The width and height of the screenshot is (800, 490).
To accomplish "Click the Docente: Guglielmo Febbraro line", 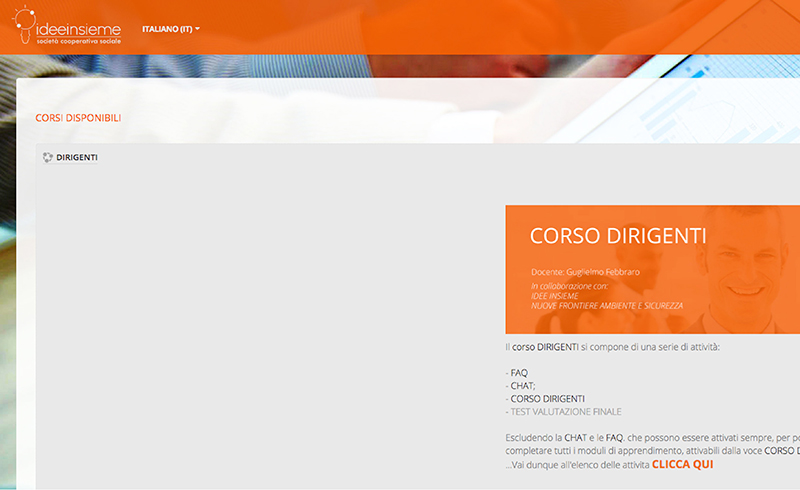I will 585,272.
